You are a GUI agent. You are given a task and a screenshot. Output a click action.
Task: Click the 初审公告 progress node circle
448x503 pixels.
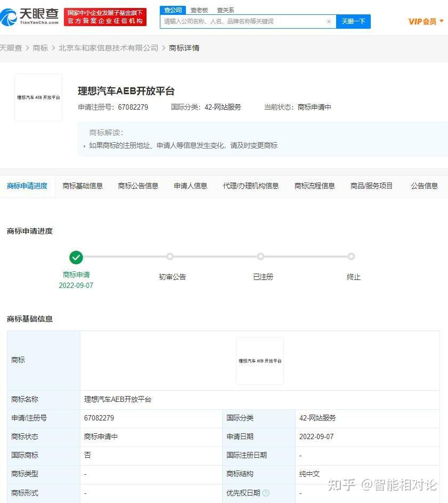pyautogui.click(x=169, y=256)
